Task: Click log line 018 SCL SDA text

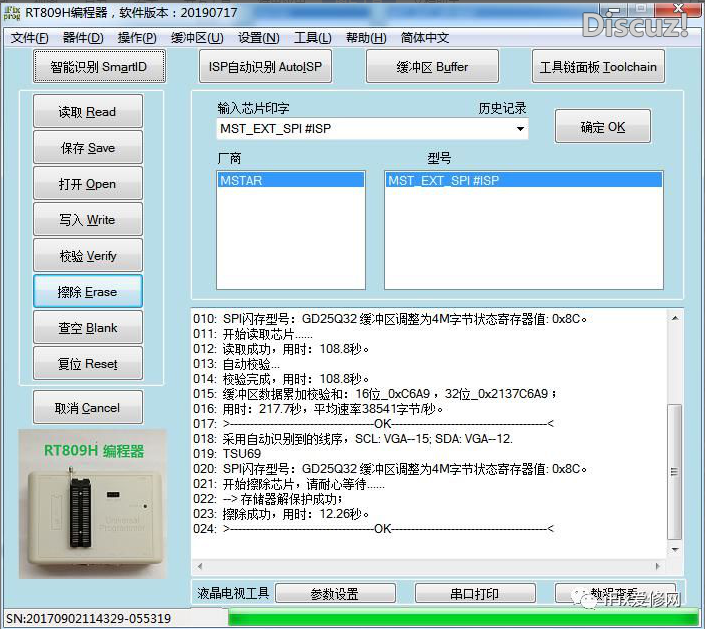Action: tap(353, 439)
